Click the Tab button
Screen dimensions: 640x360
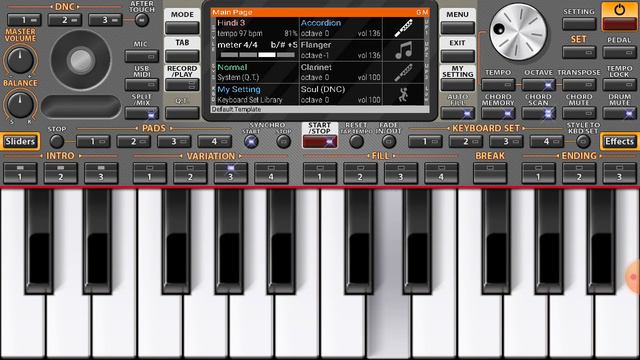[x=182, y=56]
